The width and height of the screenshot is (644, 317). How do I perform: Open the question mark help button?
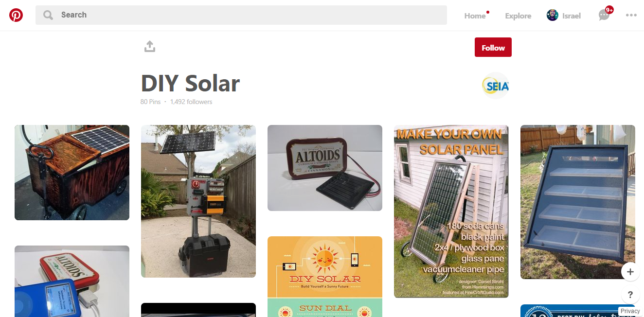[630, 295]
